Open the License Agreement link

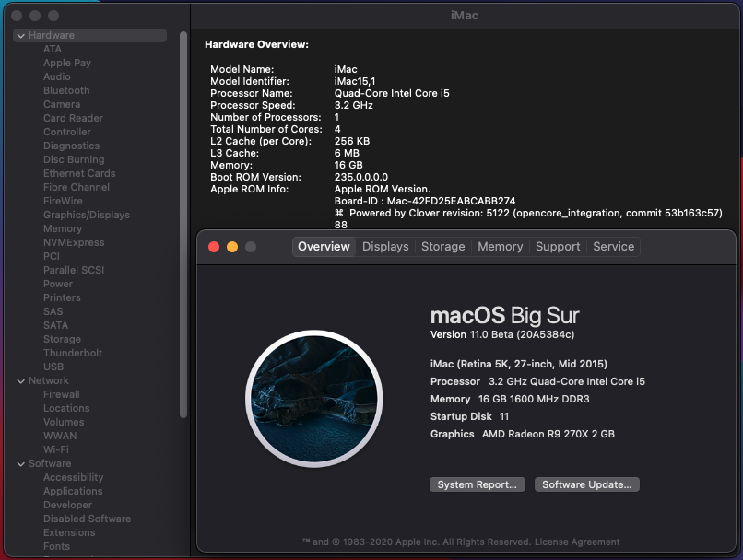click(x=577, y=542)
